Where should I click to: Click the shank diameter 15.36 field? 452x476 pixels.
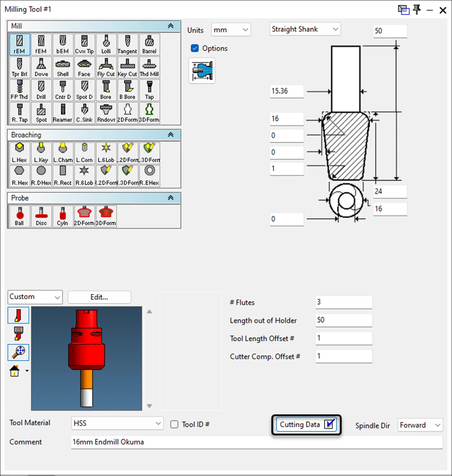pos(287,91)
